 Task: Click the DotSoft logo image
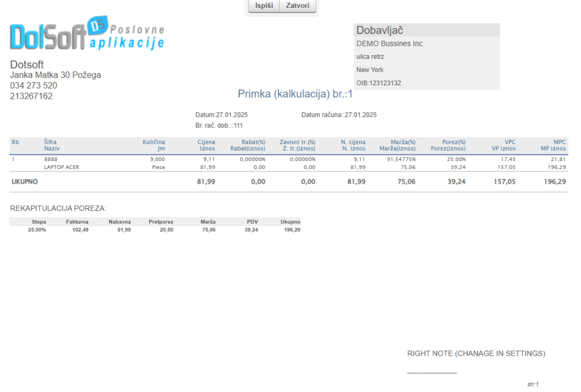(87, 35)
